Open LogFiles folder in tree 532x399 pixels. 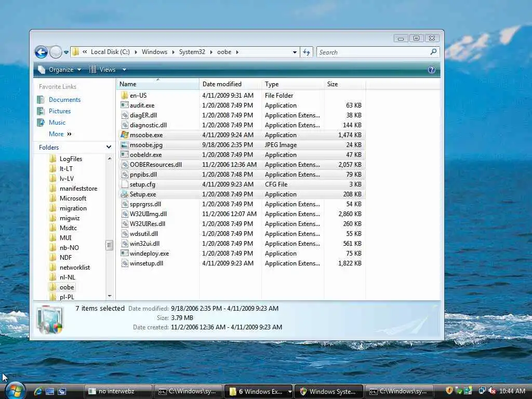[x=71, y=159]
